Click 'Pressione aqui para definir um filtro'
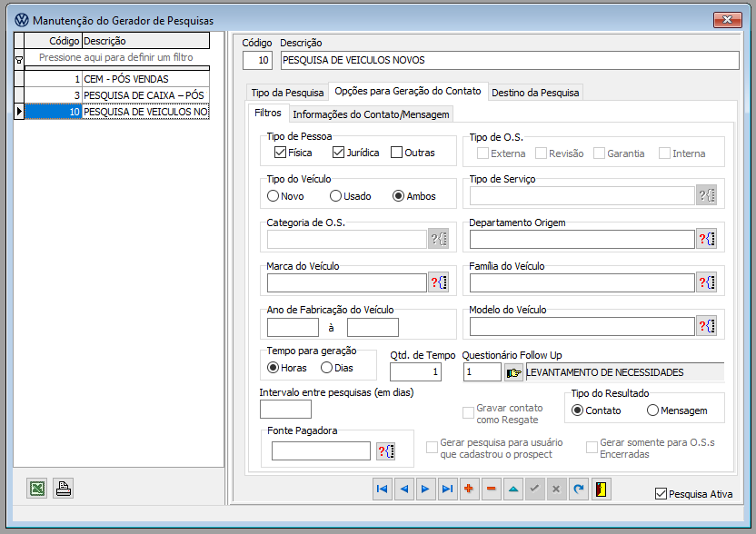Screen dimensions: 756x534 pos(116,57)
